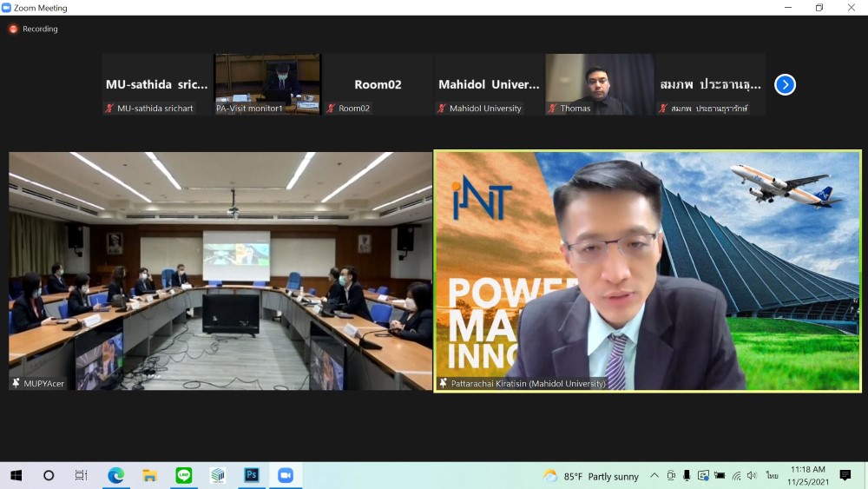Select the PA-Visit monitor1 video thumbnail

pos(268,83)
